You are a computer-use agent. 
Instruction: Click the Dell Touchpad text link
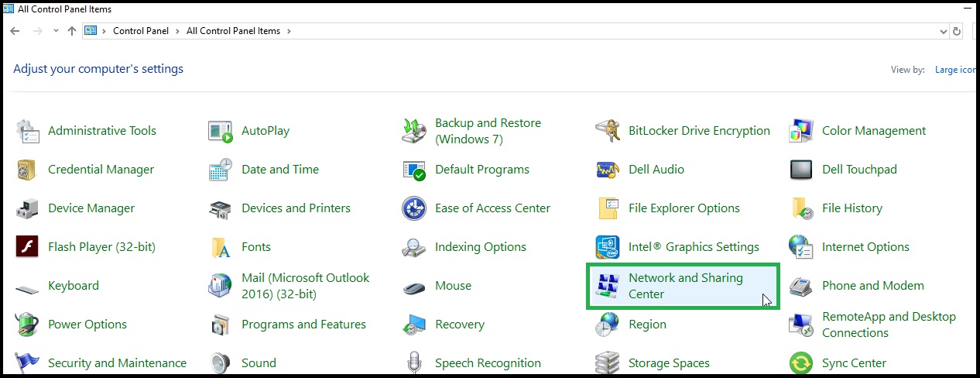(859, 170)
